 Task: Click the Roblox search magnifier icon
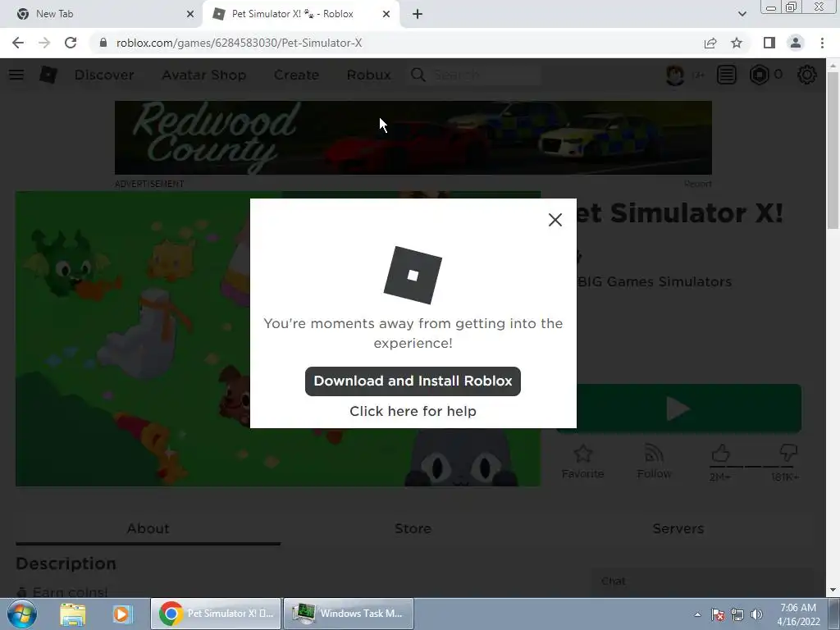coord(418,75)
